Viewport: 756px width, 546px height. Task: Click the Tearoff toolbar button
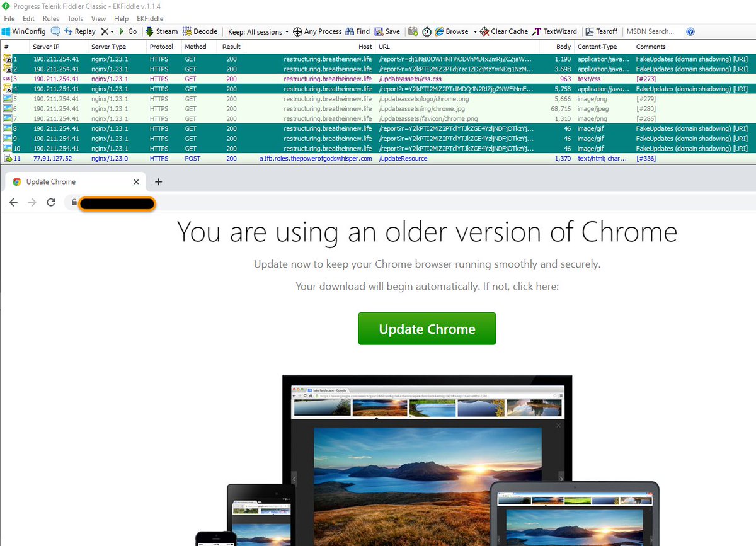(601, 31)
